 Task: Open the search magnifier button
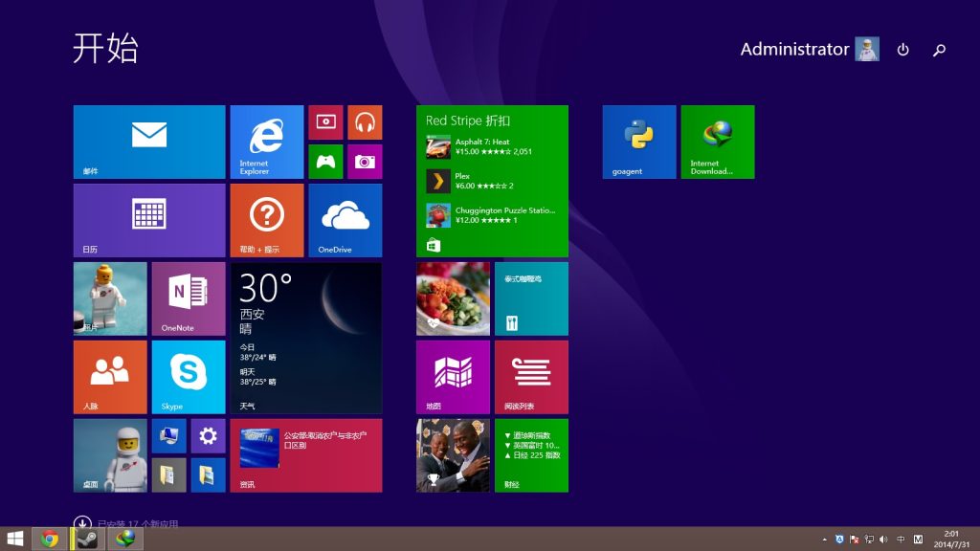pyautogui.click(x=940, y=50)
